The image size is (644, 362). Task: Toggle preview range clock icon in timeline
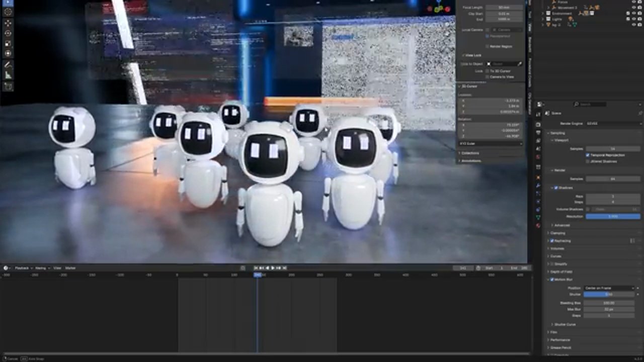[x=478, y=268]
